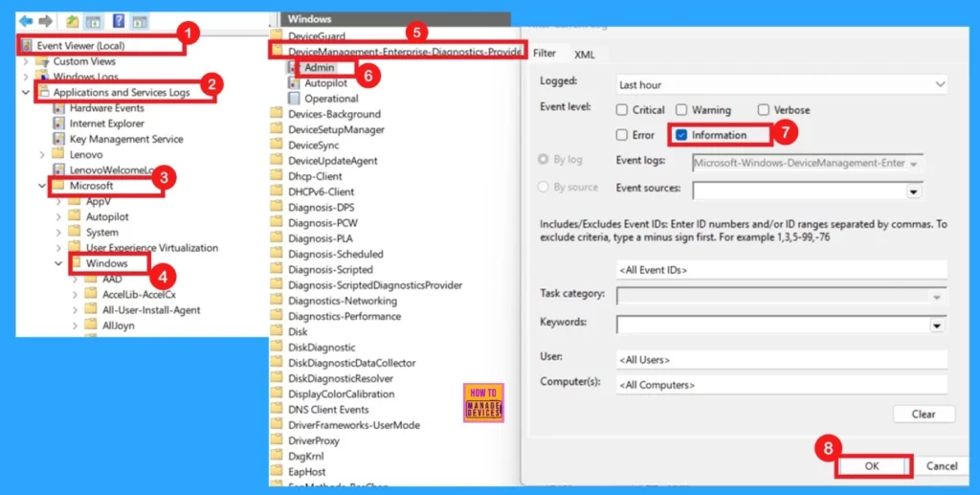Click the Lenovo folder icon
This screenshot has height=495, width=980.
coord(58,154)
